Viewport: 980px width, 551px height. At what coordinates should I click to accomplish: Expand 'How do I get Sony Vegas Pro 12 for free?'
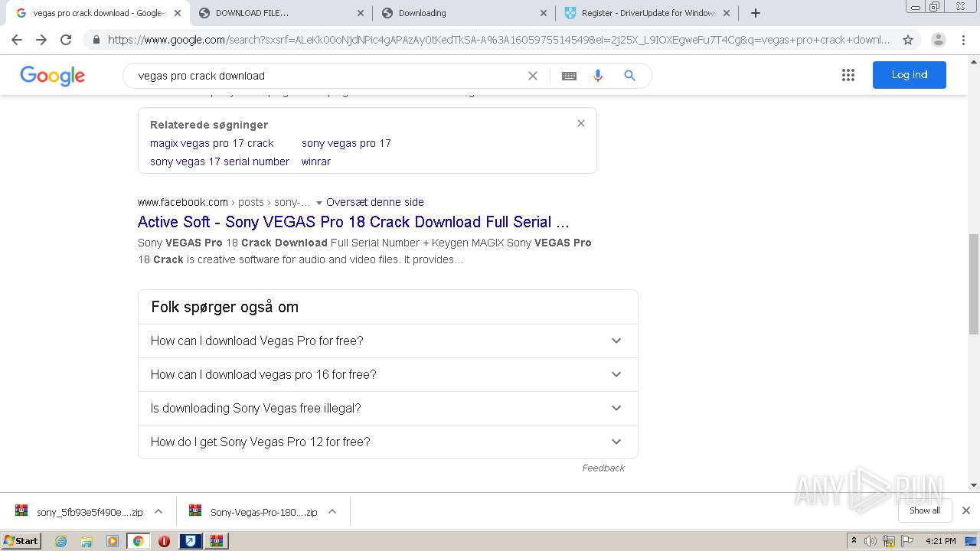coord(387,442)
